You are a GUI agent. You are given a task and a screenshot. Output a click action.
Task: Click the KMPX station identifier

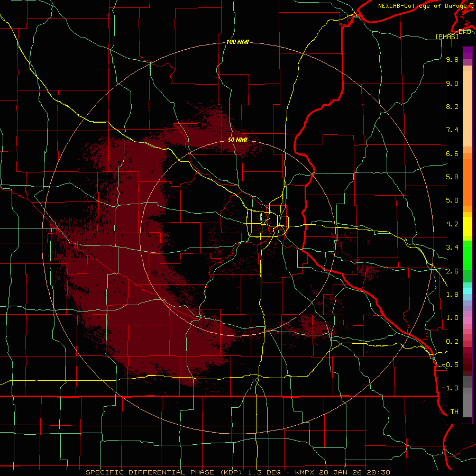pos(305,472)
